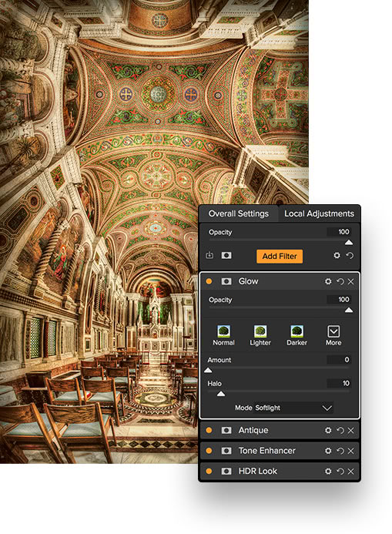Open the Glow filter gear menu
The image size is (392, 534).
click(x=328, y=281)
